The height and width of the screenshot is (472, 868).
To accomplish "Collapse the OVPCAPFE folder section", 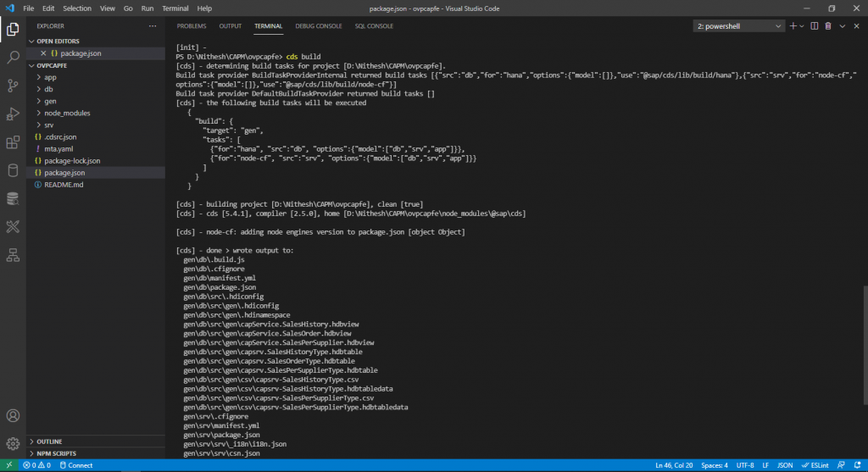I will pyautogui.click(x=95, y=65).
